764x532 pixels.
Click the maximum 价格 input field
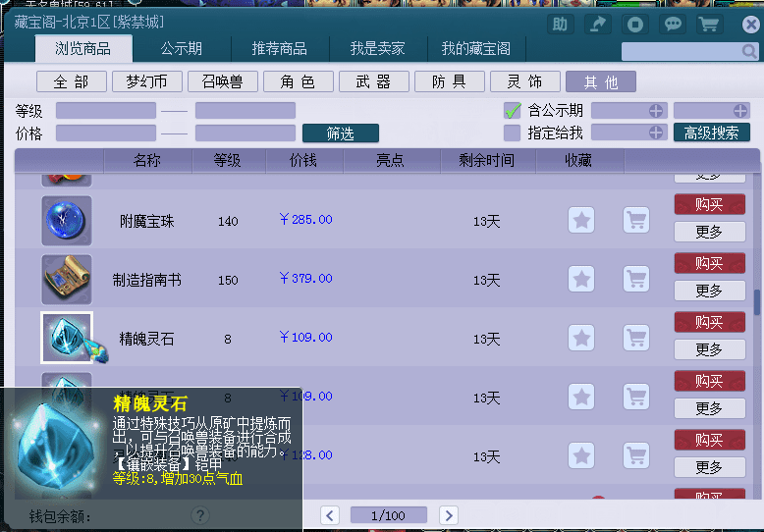tap(246, 133)
